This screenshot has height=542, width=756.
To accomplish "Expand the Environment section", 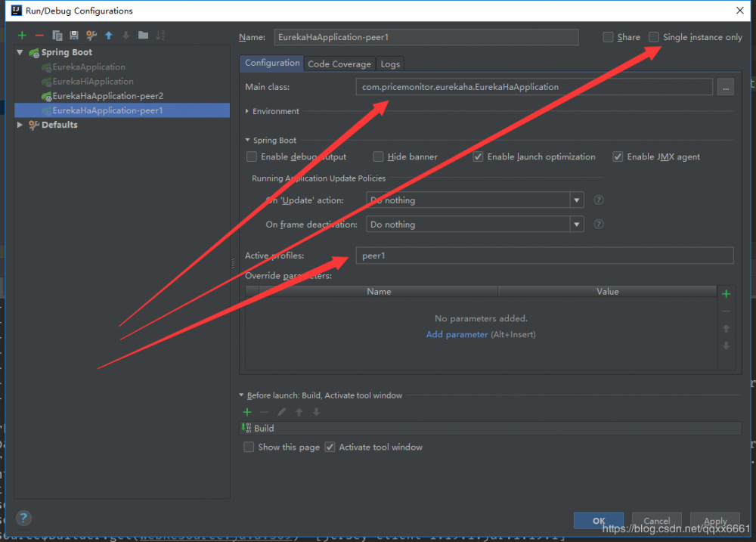I will 247,111.
